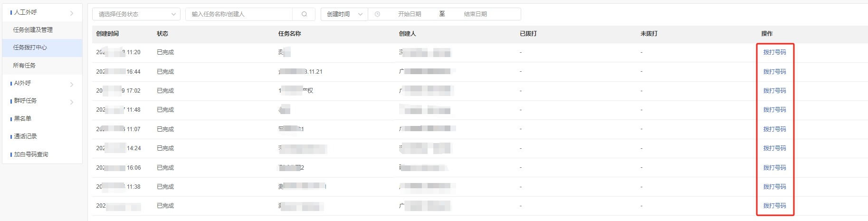Image resolution: width=868 pixels, height=221 pixels.
Task: Expand the 人工外呼 menu chevron
Action: point(72,13)
